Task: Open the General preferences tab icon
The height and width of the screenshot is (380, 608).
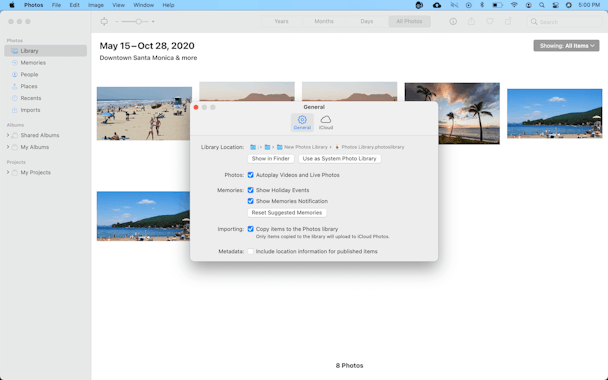Action: (302, 122)
